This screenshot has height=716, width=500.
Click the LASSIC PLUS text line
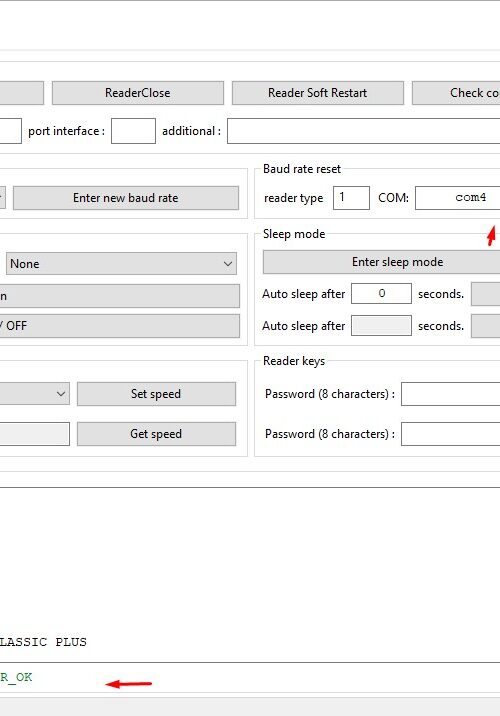pyautogui.click(x=43, y=642)
